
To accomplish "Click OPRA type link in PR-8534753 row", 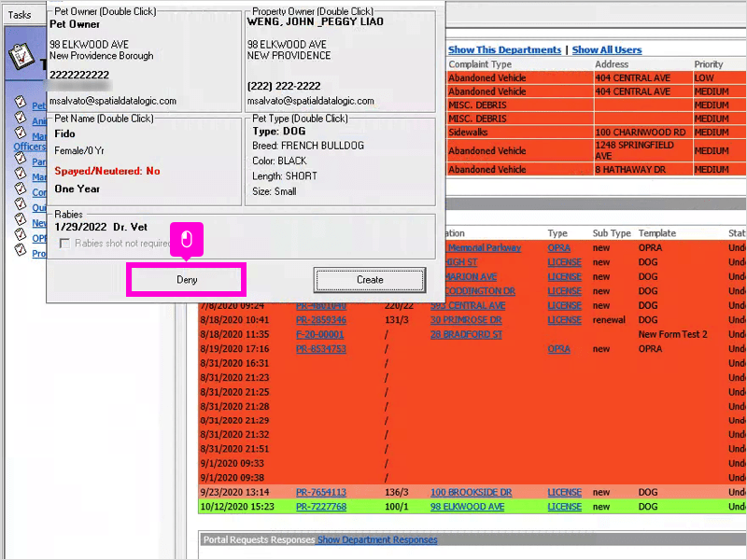I will [558, 349].
